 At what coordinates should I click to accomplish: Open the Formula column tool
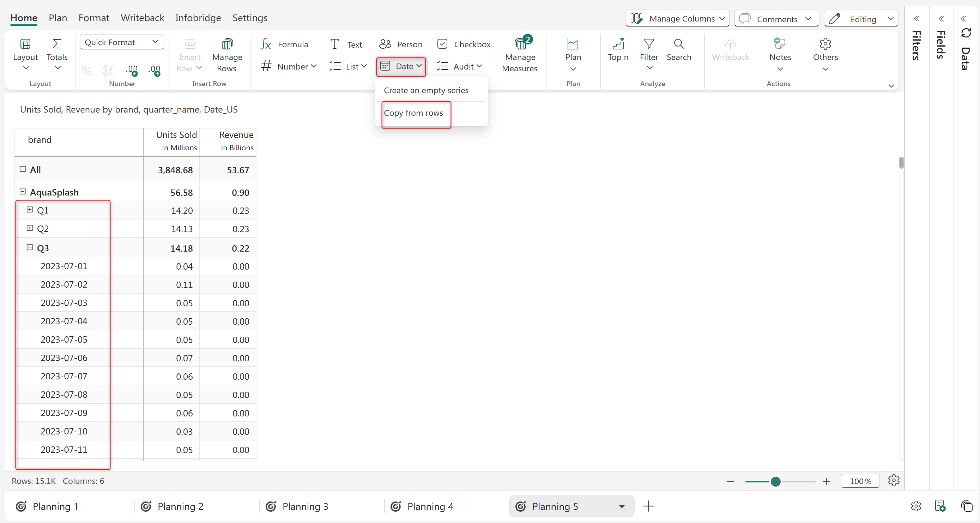point(284,44)
